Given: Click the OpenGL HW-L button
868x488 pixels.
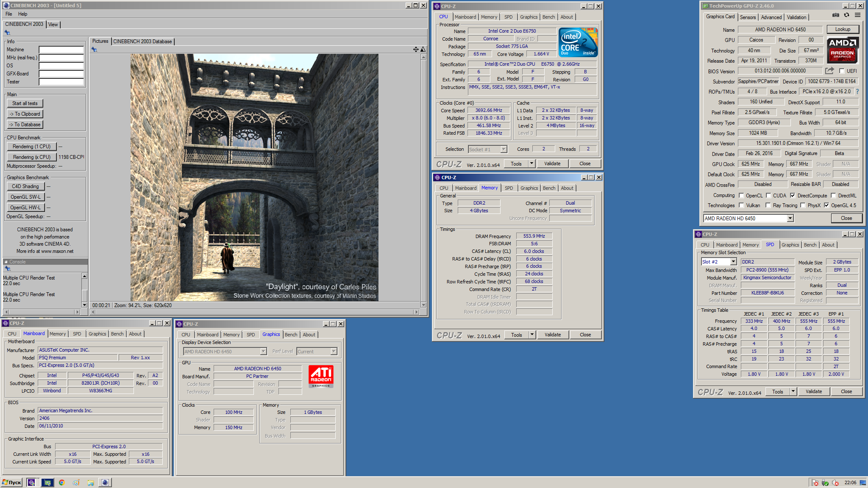Looking at the screenshot, I should [x=25, y=208].
